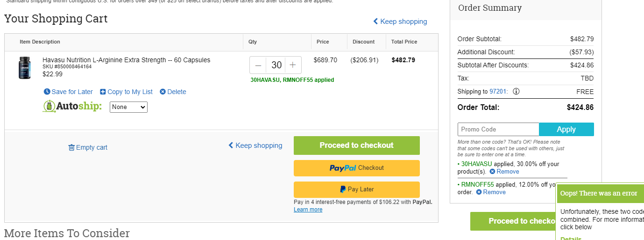This screenshot has height=240, width=644.
Task: Click the Copy to My List plus icon
Action: click(x=103, y=92)
